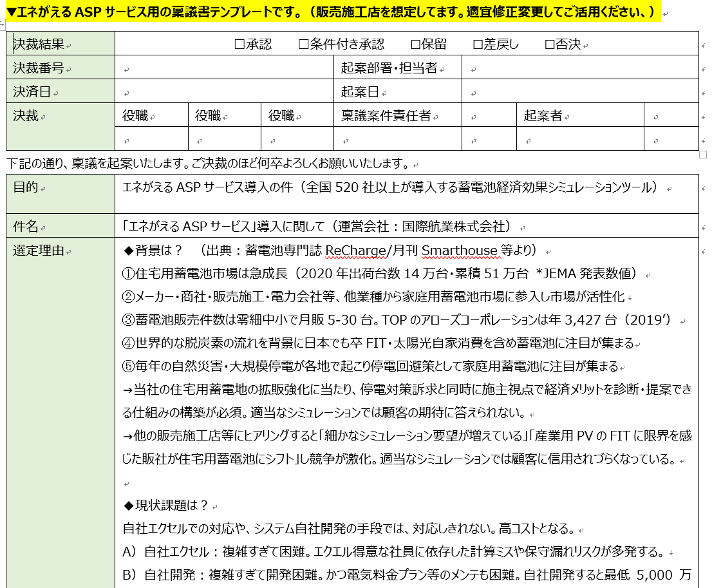Click the table move handle at top-left
This screenshot has height=588, width=712.
2,24
